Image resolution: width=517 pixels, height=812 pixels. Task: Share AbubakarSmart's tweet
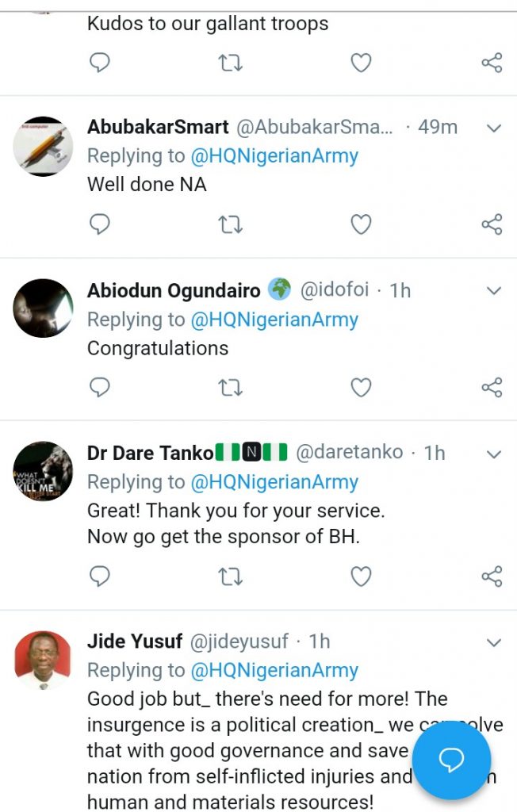coord(492,224)
